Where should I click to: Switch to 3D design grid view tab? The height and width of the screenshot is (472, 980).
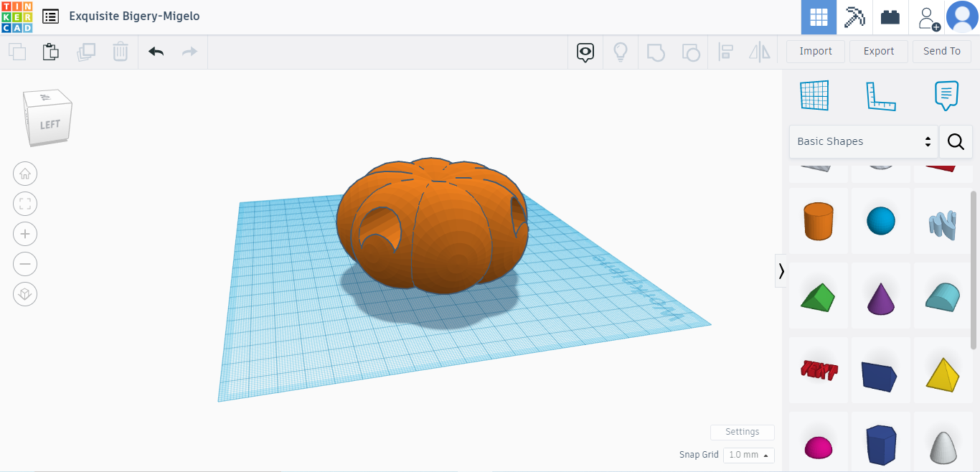pos(819,17)
